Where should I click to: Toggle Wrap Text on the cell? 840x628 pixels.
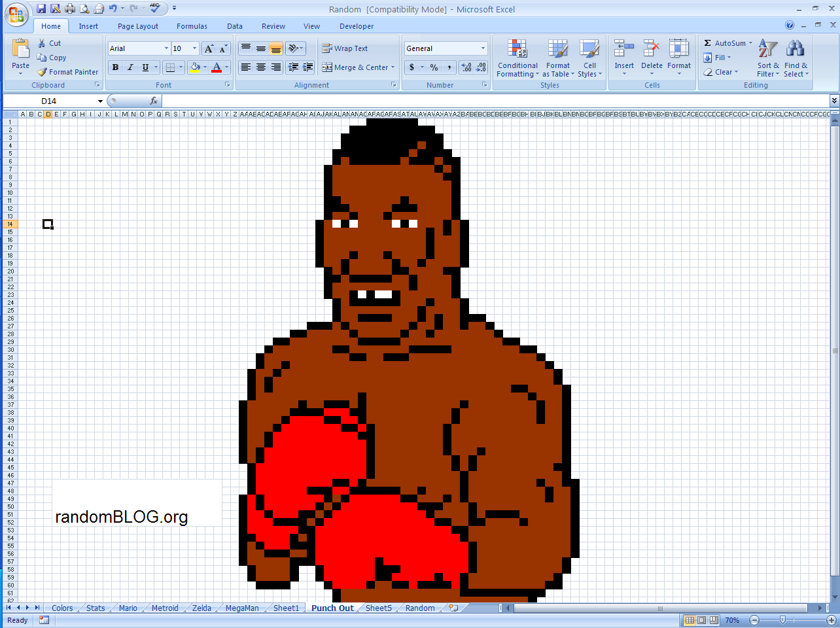(x=345, y=48)
